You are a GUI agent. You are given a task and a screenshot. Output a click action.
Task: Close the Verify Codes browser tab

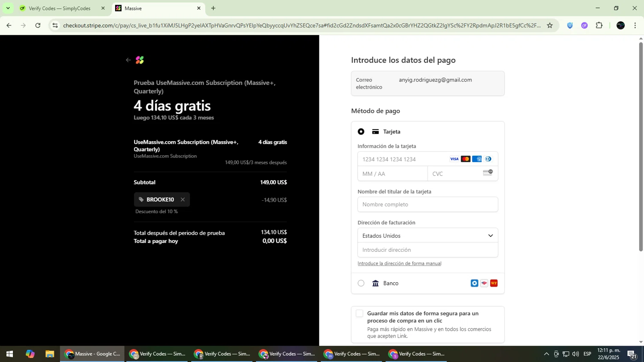[103, 8]
